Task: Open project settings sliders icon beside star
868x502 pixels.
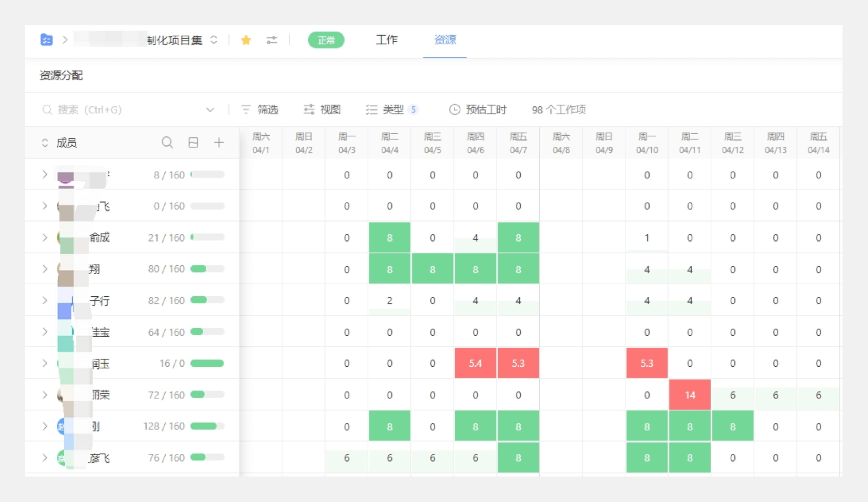Action: tap(271, 40)
